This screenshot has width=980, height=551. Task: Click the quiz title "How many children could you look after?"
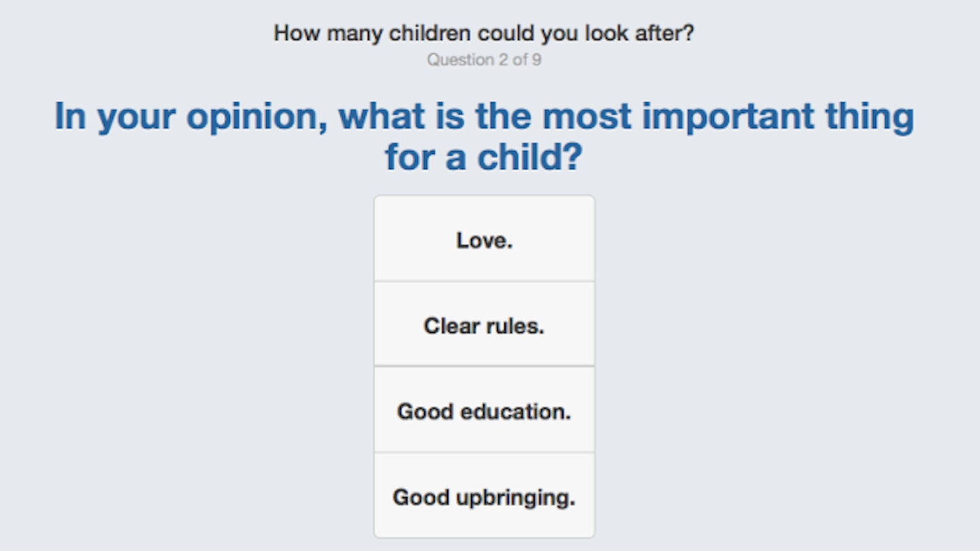[484, 33]
